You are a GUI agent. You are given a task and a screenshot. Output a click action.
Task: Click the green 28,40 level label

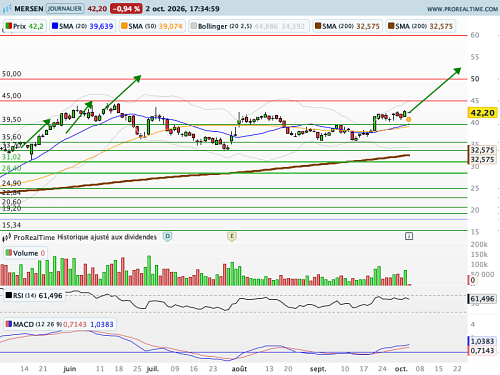click(12, 168)
